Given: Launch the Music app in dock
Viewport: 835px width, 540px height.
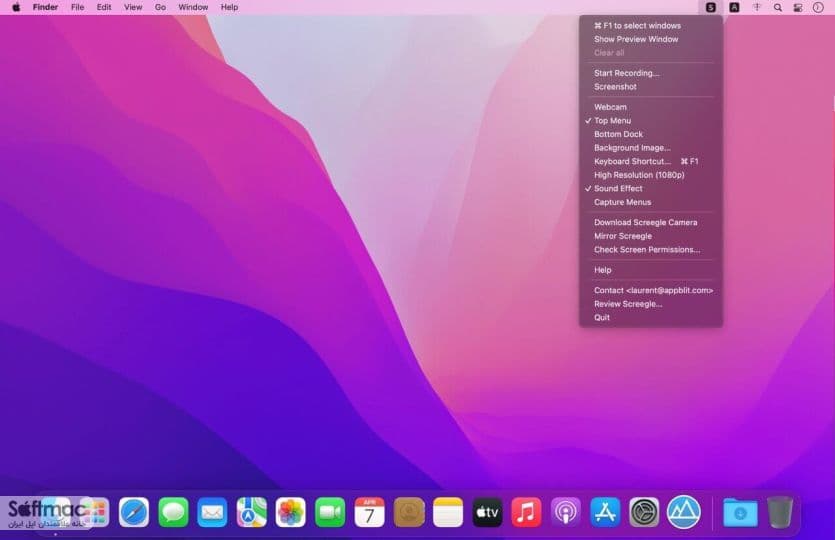Looking at the screenshot, I should click(526, 512).
